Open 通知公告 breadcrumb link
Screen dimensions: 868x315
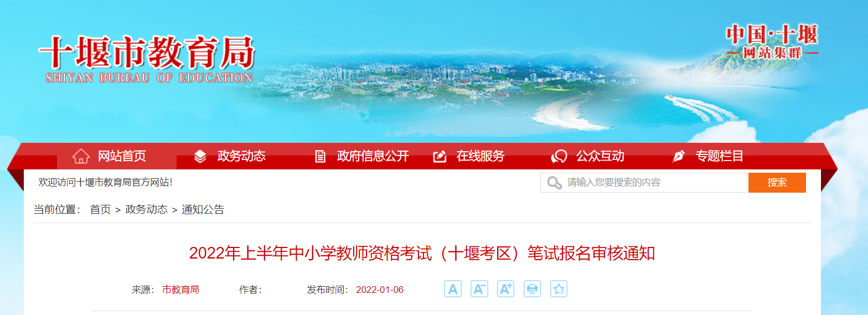click(203, 210)
